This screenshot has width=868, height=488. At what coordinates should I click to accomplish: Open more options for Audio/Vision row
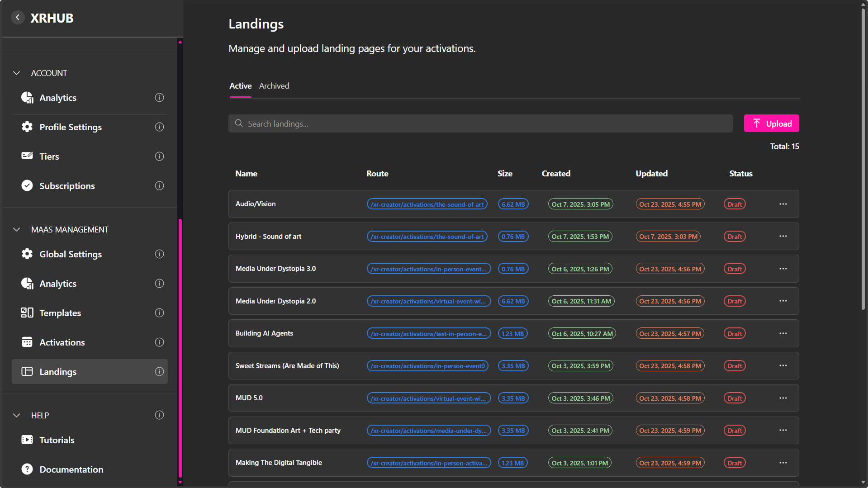[783, 204]
